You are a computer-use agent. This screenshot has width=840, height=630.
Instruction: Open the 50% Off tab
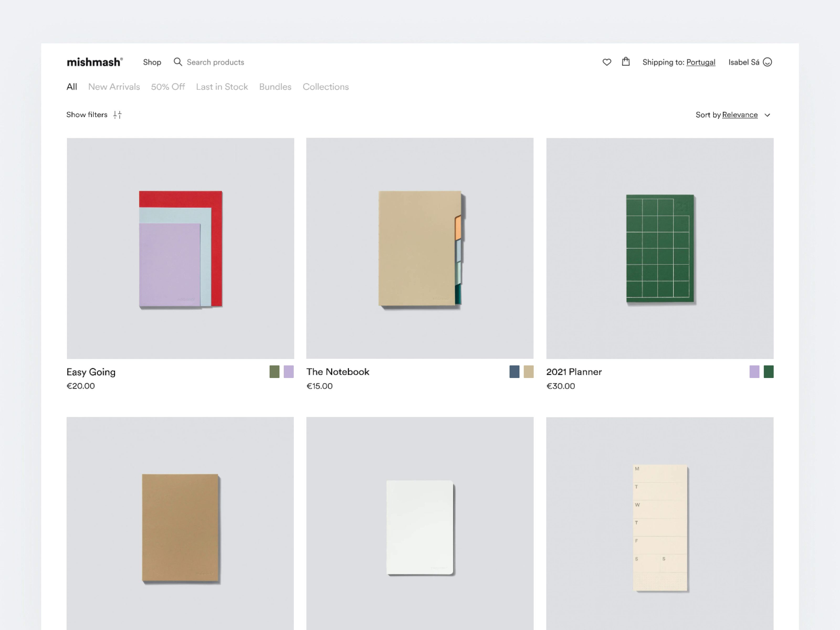168,87
